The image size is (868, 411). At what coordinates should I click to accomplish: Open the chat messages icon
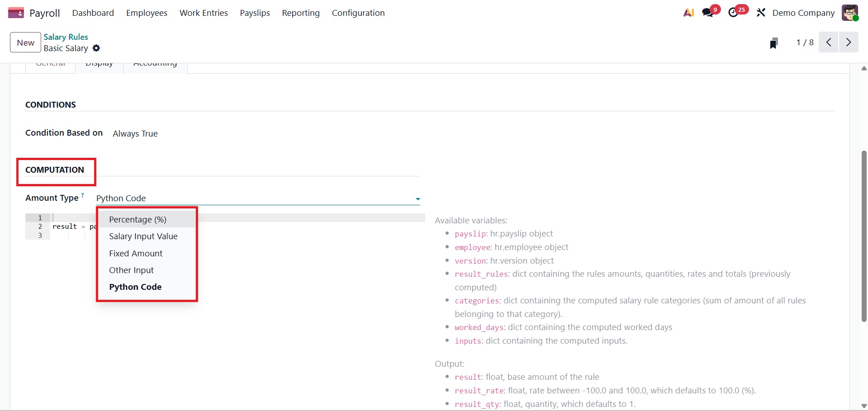coord(708,13)
